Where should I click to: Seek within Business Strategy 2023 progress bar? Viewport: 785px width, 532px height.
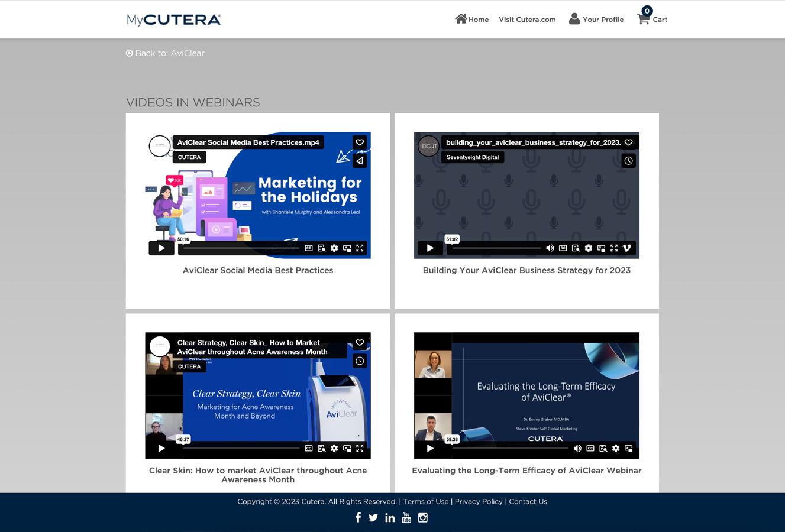click(x=496, y=248)
